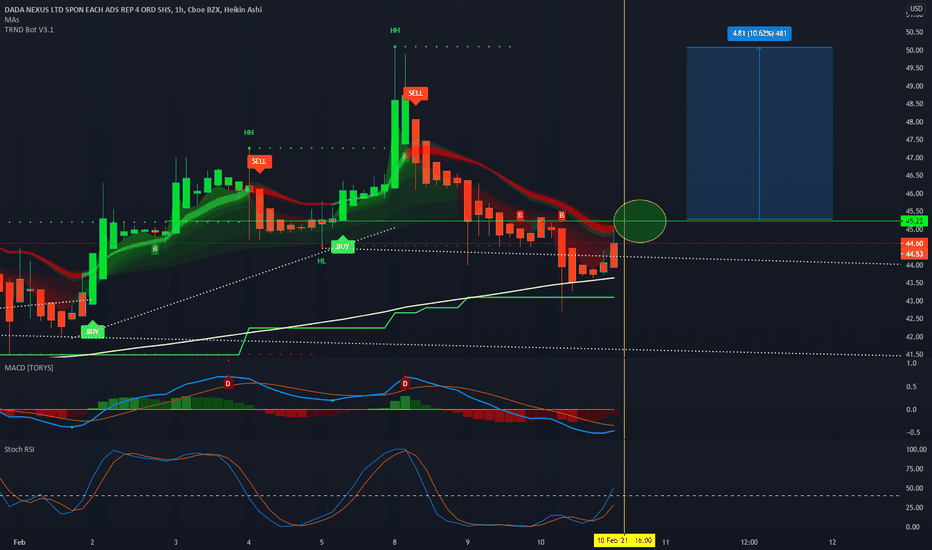932x550 pixels.
Task: Select the TRND Bot V3.1 legend
Action: pos(29,30)
